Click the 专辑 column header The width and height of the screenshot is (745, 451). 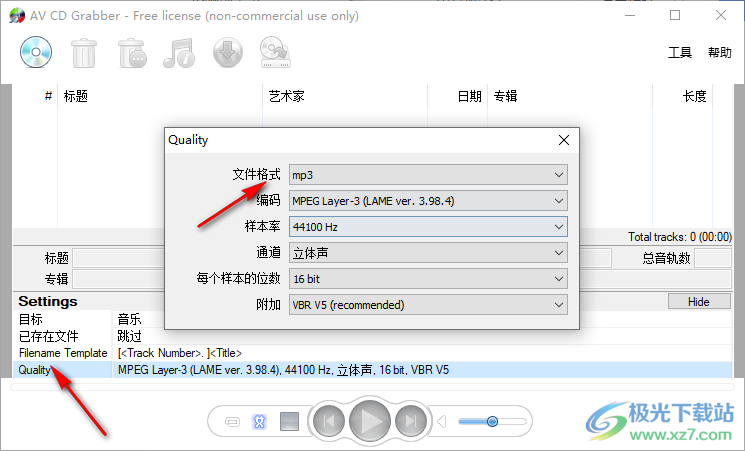[x=570, y=96]
